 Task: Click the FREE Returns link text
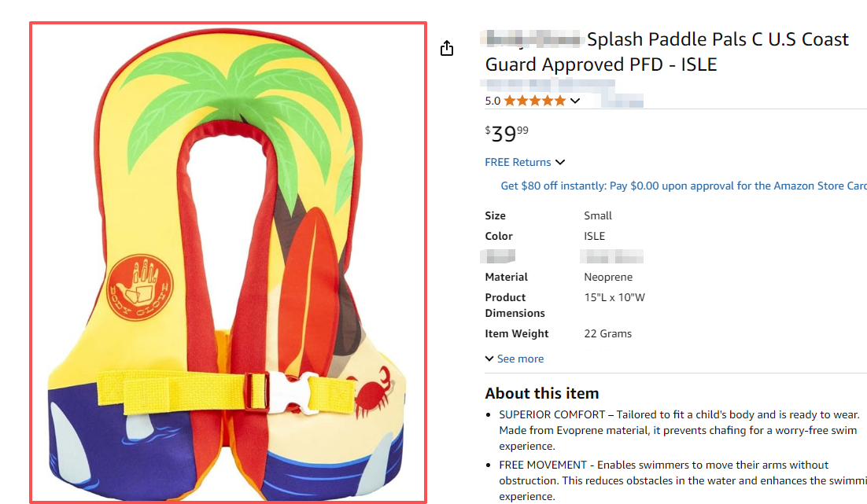(518, 163)
